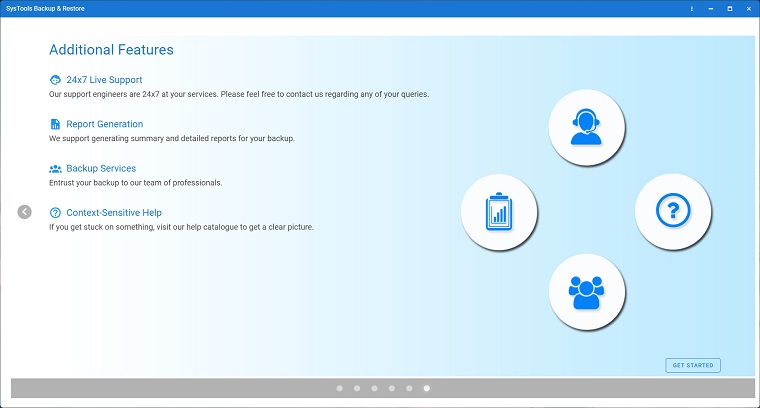The height and width of the screenshot is (408, 760).
Task: Minimize the SysTools Backup & Restore window
Action: point(711,9)
